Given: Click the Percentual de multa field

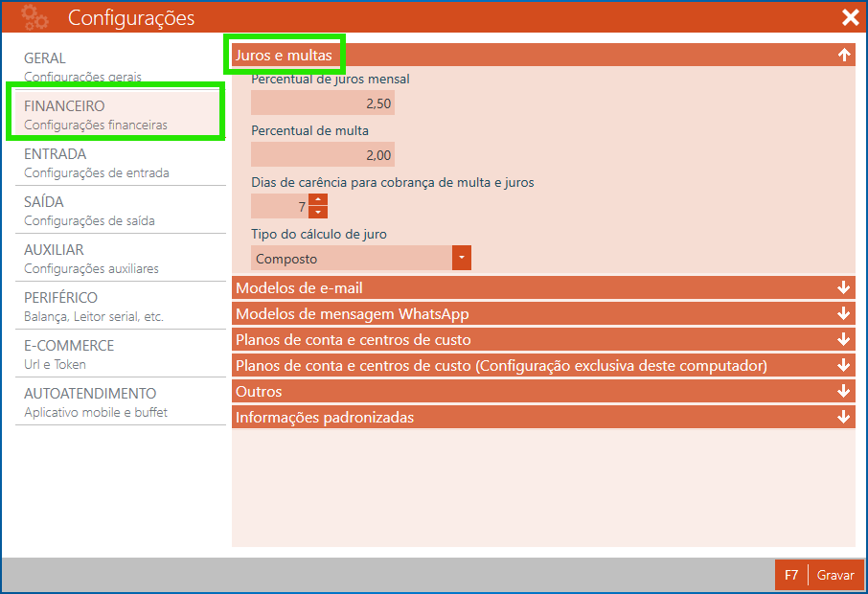Looking at the screenshot, I should pos(322,155).
